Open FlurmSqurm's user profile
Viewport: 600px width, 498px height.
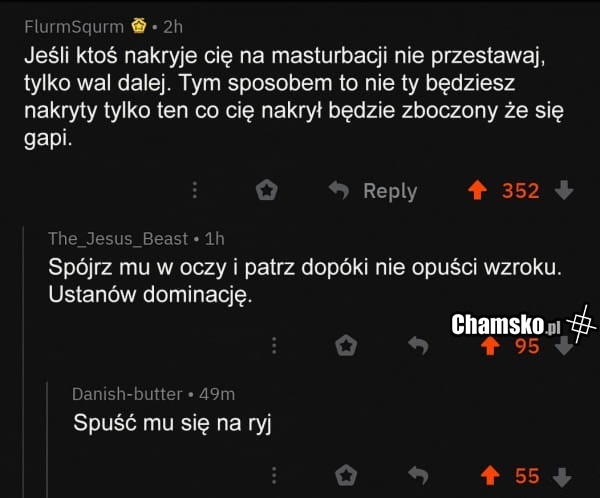click(73, 26)
